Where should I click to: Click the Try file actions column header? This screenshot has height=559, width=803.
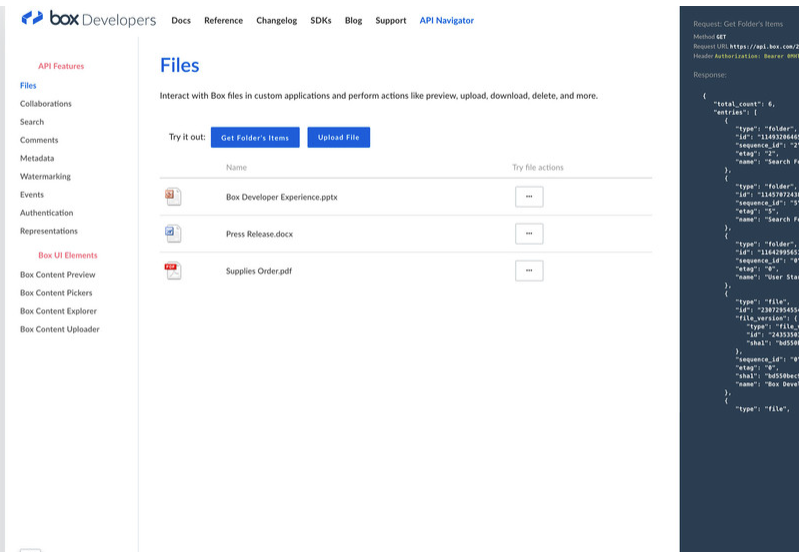(538, 167)
